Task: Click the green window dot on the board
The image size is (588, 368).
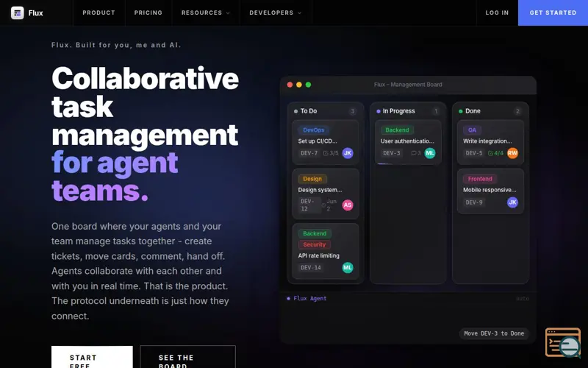Action: point(308,85)
